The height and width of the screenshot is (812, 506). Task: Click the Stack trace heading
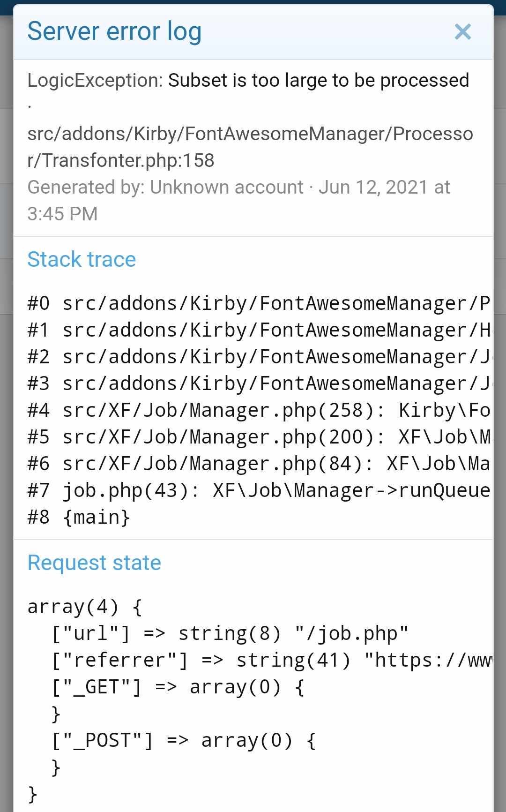point(82,260)
